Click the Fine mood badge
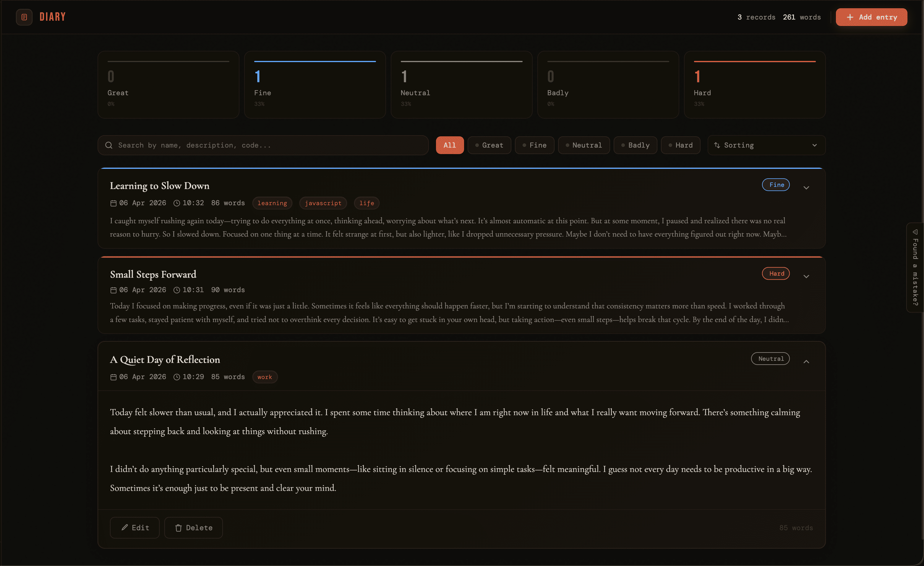This screenshot has width=924, height=566. pos(776,185)
